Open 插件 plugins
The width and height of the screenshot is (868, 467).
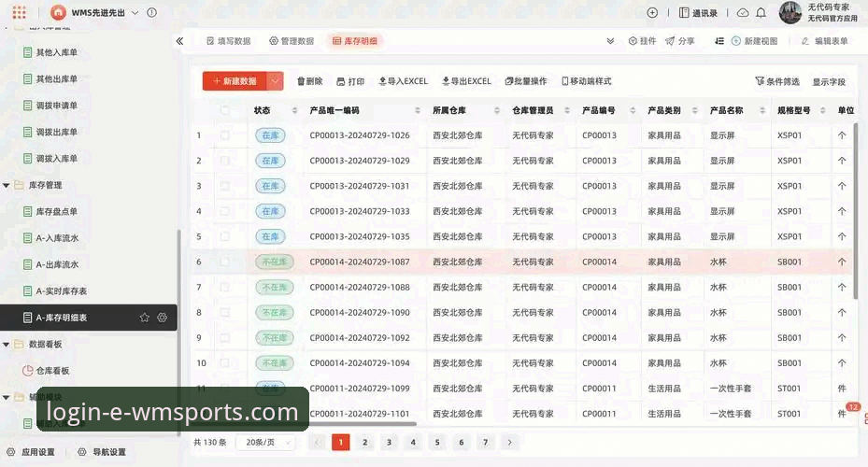(x=642, y=41)
